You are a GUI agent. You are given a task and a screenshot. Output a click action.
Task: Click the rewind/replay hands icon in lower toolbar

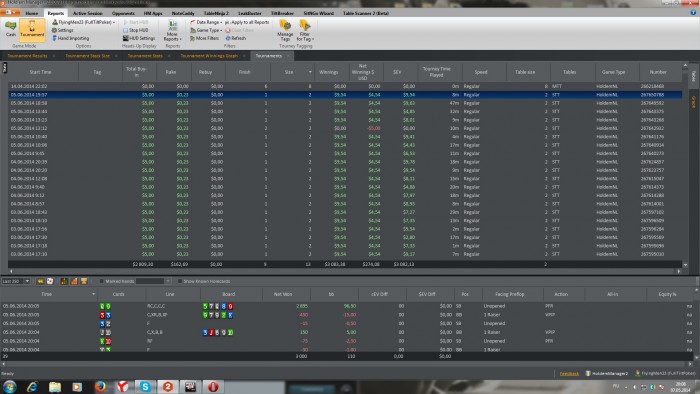(40, 281)
